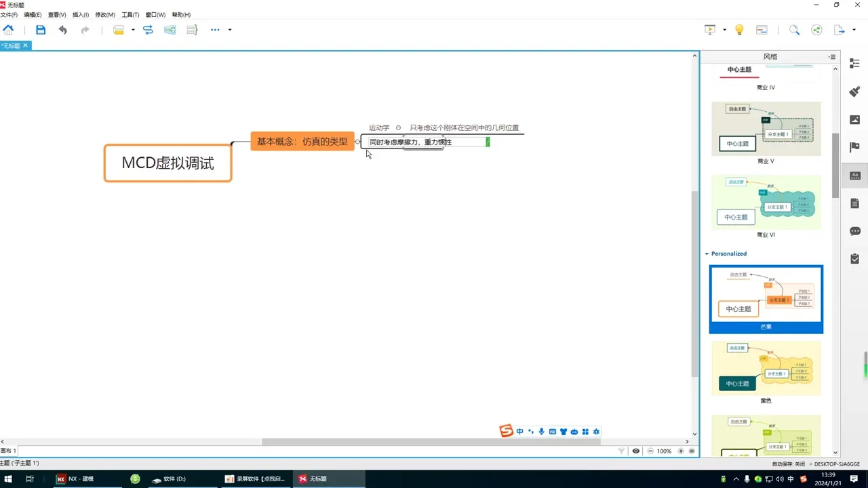Open the 工具(T) menu
868x488 pixels.
point(130,15)
